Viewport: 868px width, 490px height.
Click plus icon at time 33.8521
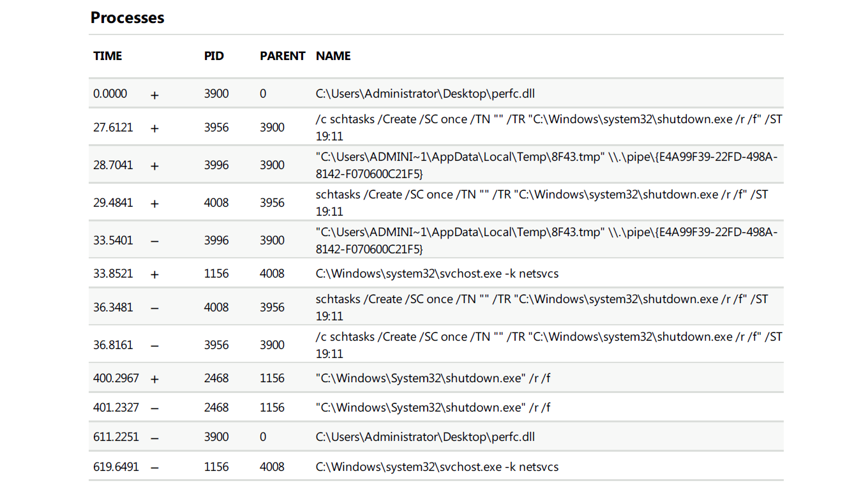[154, 274]
